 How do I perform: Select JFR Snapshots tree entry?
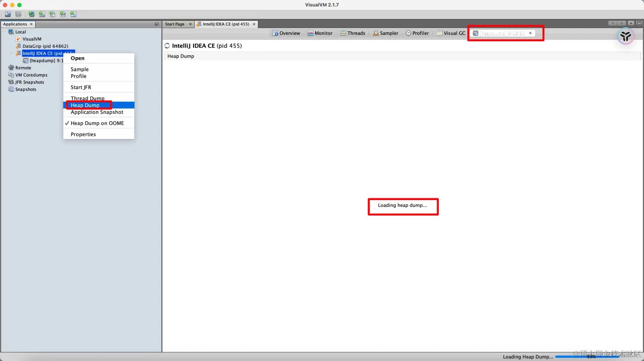pyautogui.click(x=30, y=82)
